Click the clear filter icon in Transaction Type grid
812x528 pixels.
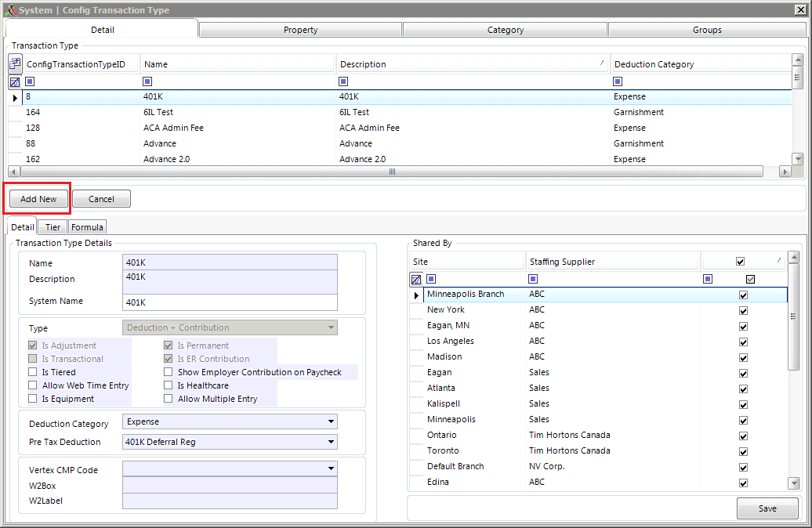(15, 81)
